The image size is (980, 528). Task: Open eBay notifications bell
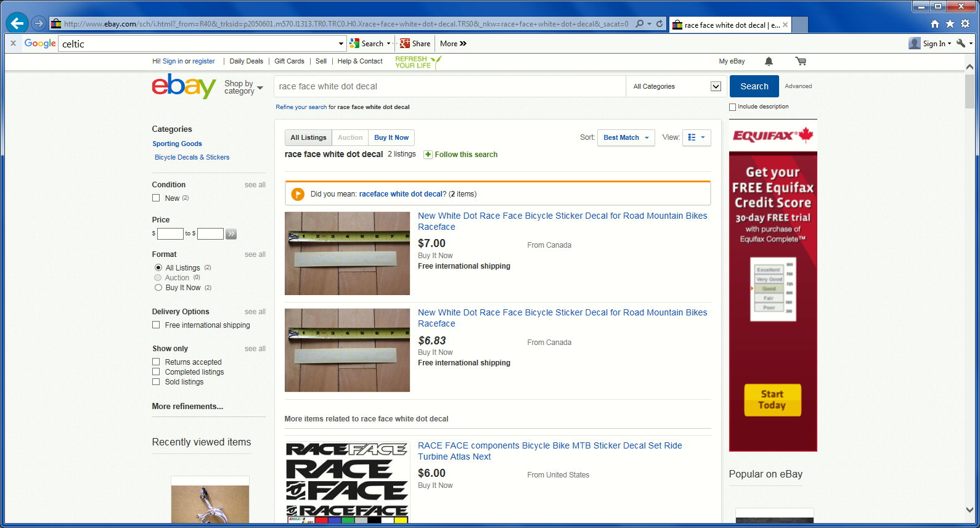(x=769, y=61)
